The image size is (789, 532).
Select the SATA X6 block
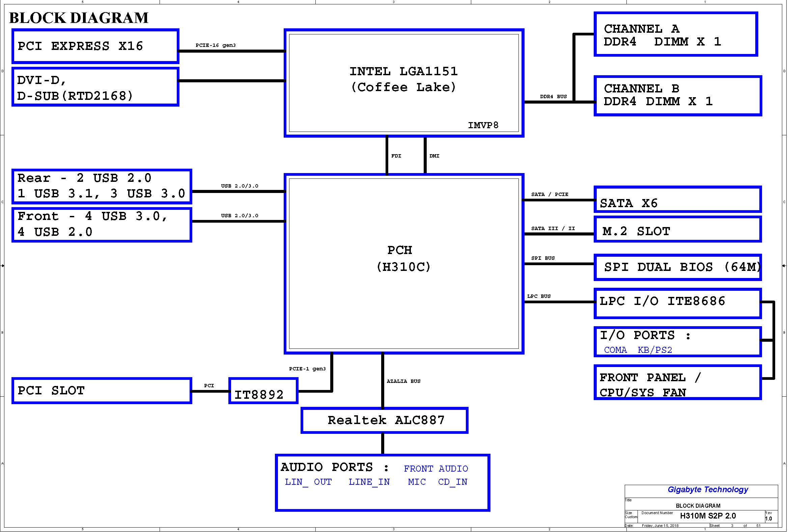click(x=677, y=200)
